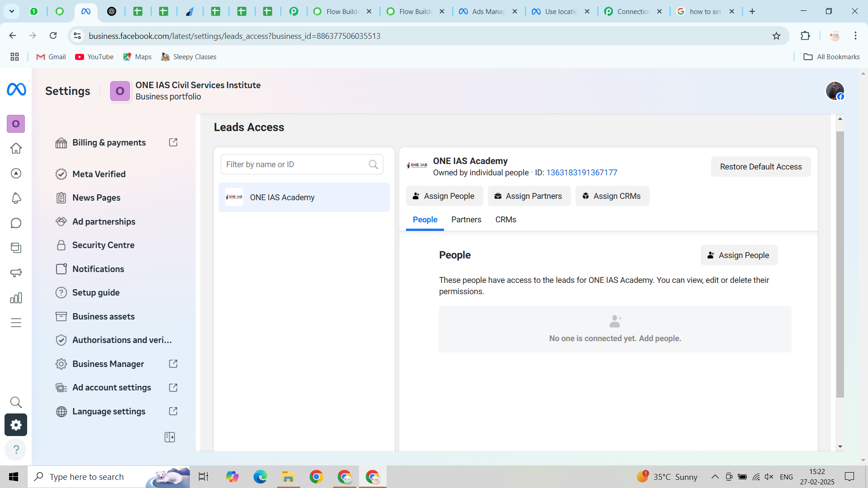Switch to the People tab
This screenshot has height=488, width=868.
click(425, 220)
